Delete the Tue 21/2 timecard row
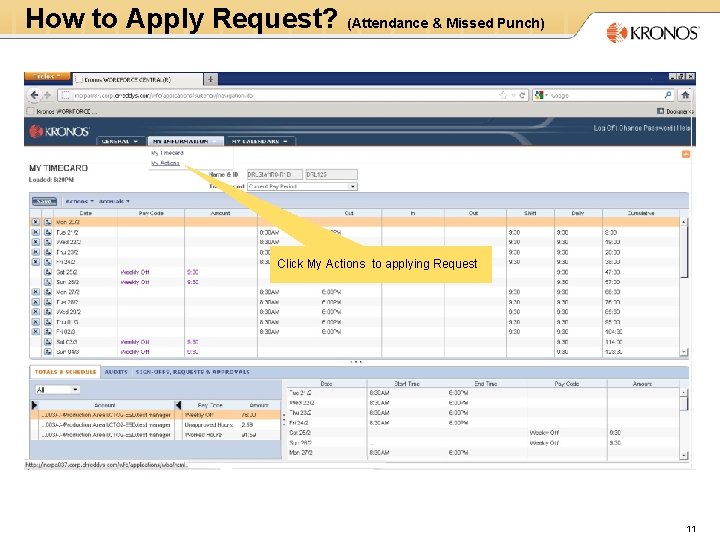 [x=35, y=232]
